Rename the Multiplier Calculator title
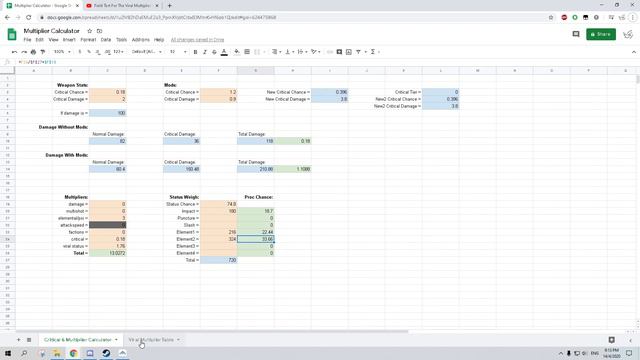Screen dimensions: 640x360 pyautogui.click(x=51, y=31)
